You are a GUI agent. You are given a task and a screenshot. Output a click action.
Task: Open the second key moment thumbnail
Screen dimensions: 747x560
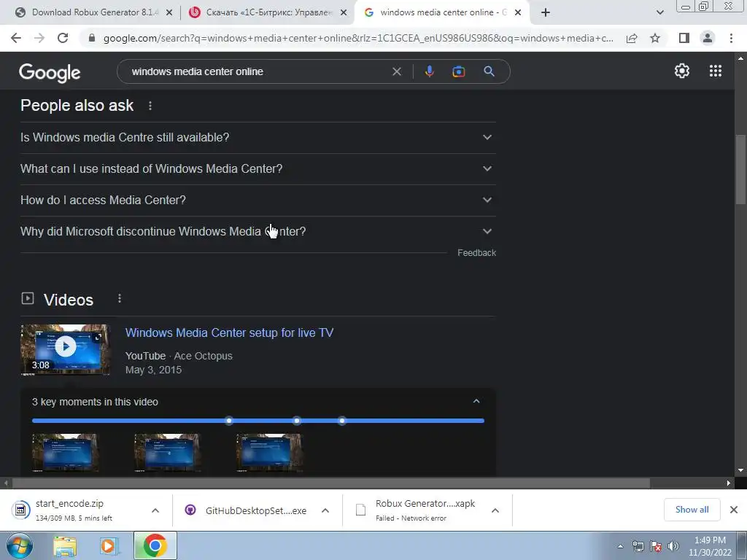167,452
